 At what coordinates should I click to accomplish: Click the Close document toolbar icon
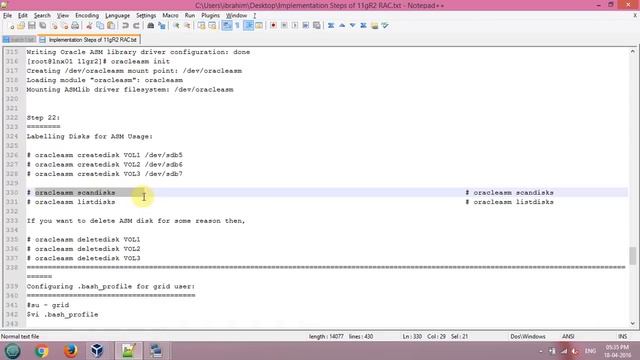(x=53, y=26)
